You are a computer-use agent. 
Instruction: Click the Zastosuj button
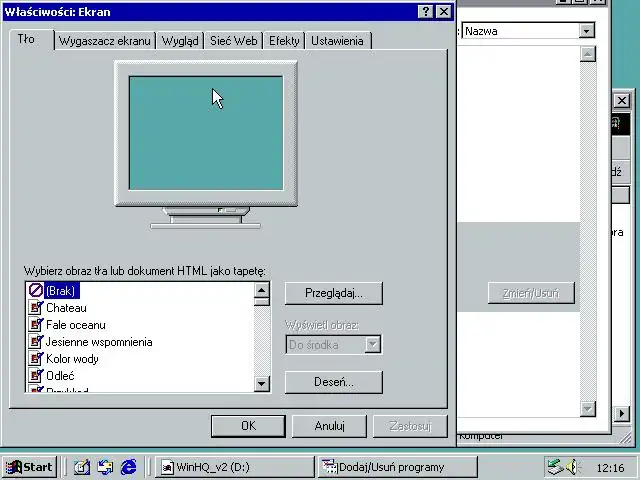tap(410, 426)
